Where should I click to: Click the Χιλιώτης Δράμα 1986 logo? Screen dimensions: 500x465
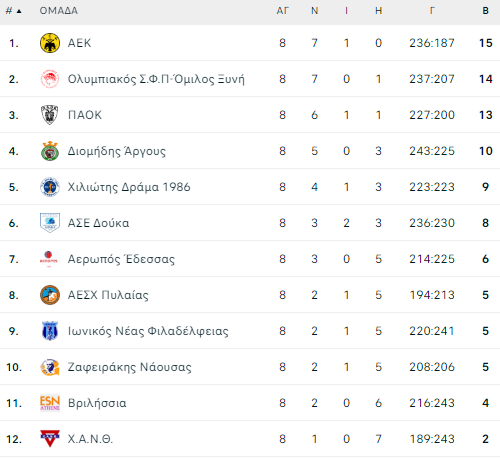[x=50, y=187]
